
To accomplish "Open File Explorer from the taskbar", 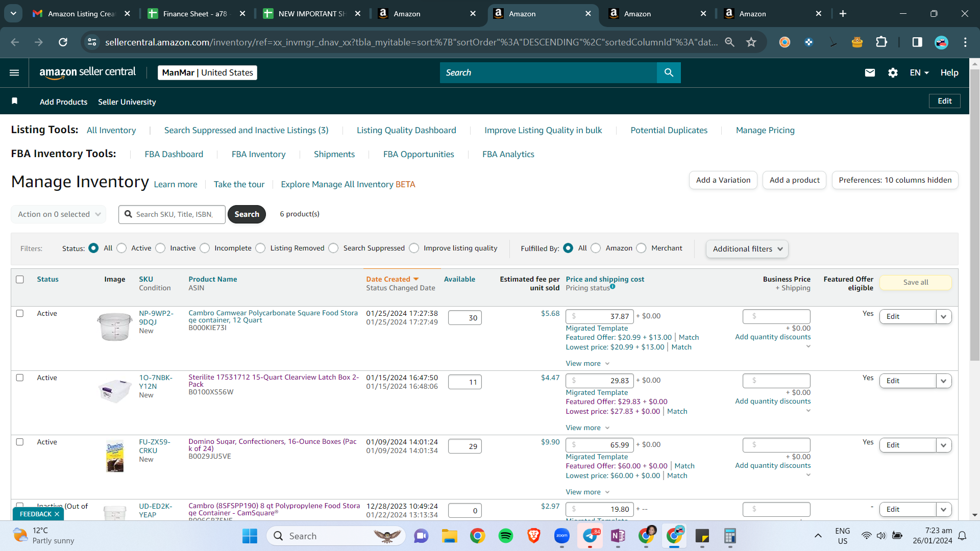I will pos(449,536).
